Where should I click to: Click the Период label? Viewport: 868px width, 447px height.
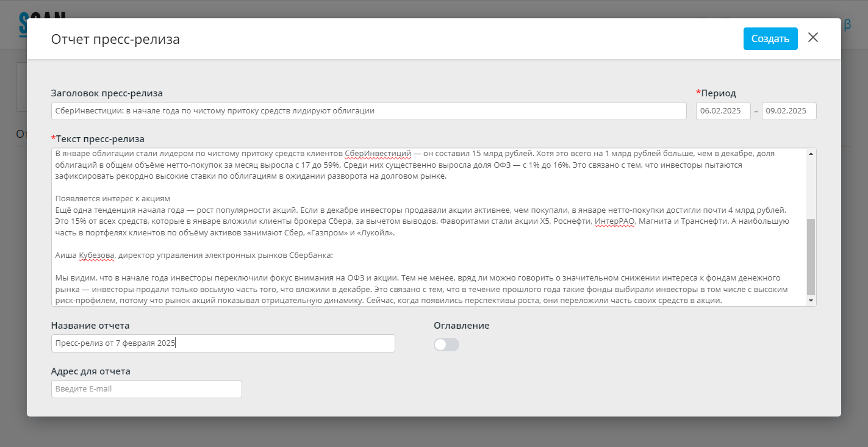(719, 93)
